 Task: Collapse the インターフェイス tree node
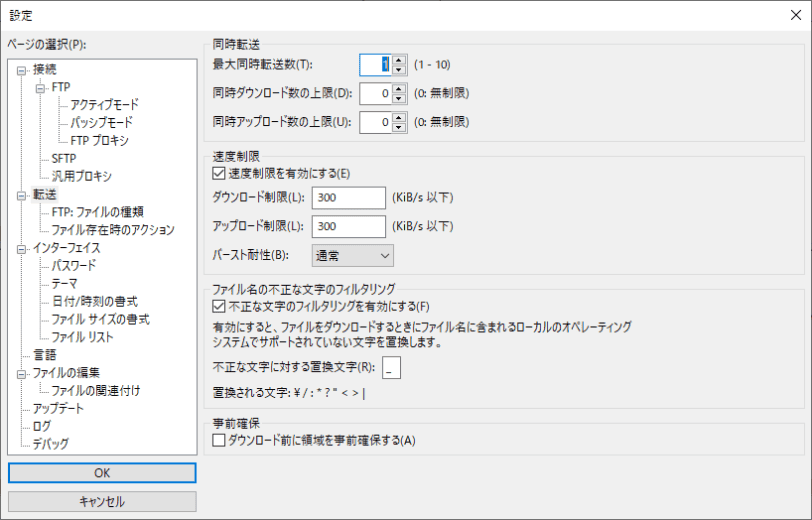click(x=22, y=248)
